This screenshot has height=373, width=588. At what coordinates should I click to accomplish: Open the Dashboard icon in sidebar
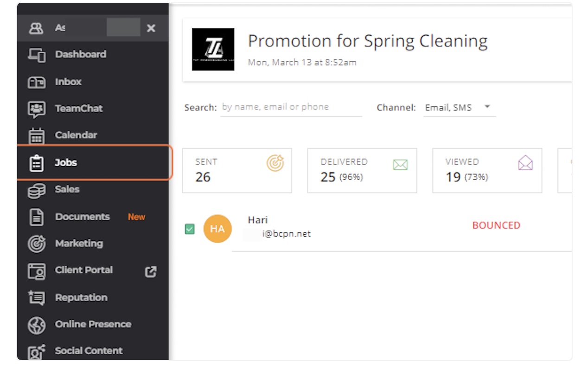[37, 55]
